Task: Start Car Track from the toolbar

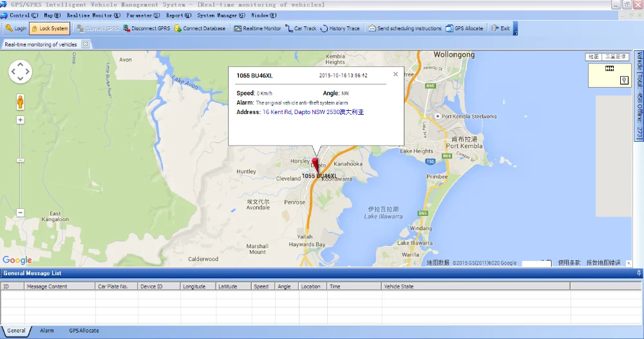Action: pos(301,28)
